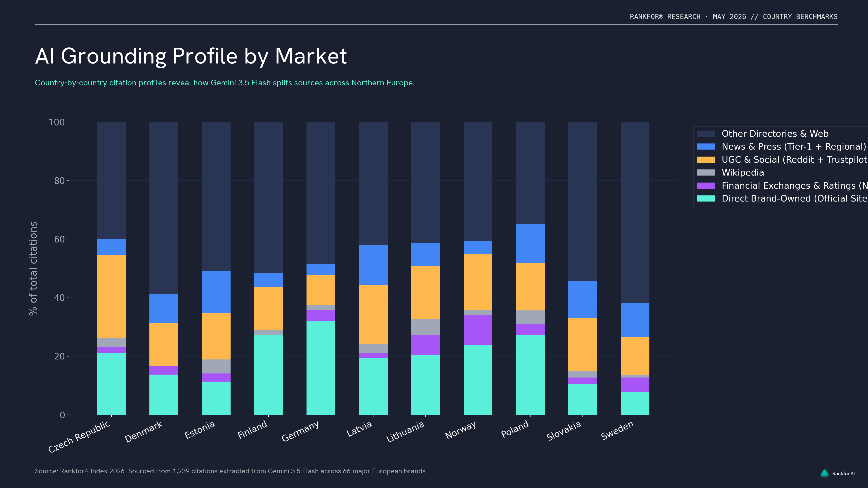This screenshot has width=868, height=488.
Task: Click the gray Wikipedia legend swatch
Action: pos(705,172)
